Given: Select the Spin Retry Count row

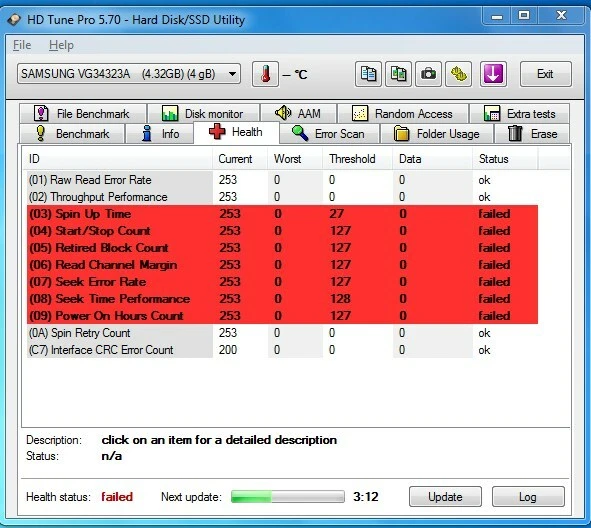Looking at the screenshot, I should (x=282, y=333).
